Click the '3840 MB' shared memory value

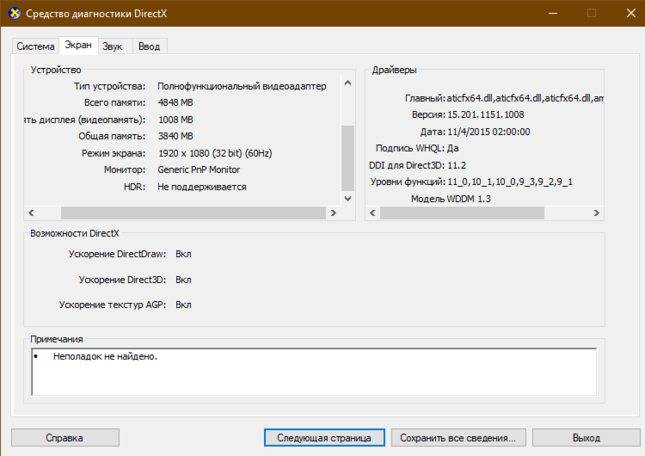click(x=176, y=136)
